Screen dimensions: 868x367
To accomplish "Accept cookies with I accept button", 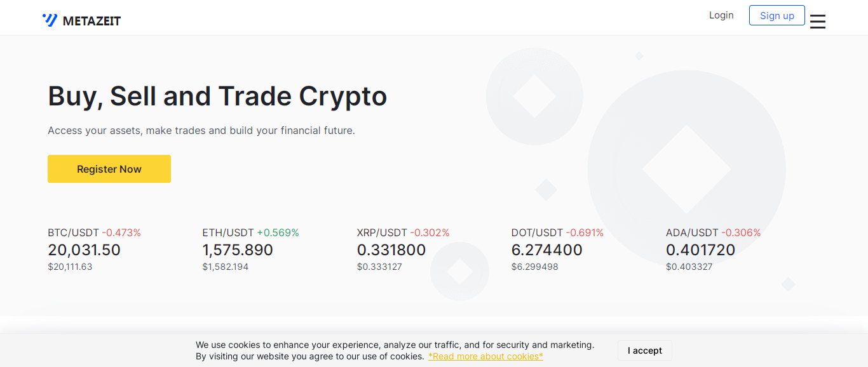I will pos(644,350).
